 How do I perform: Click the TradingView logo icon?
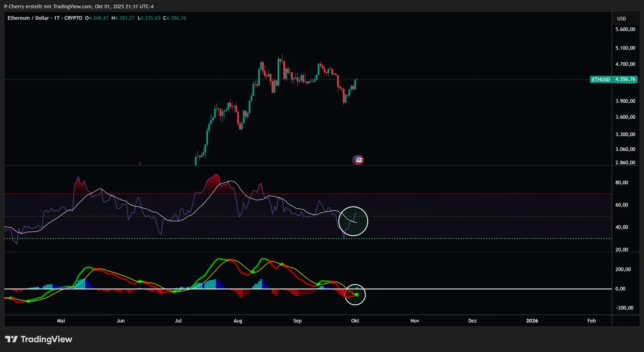pos(11,339)
